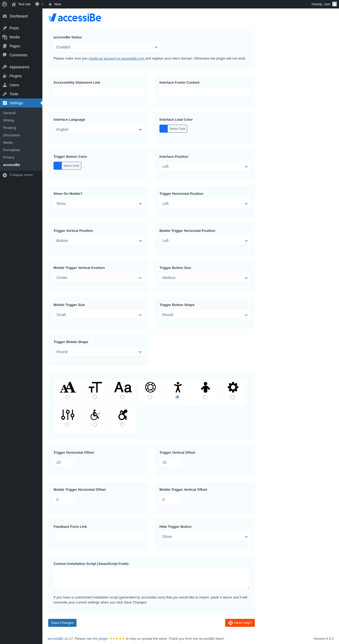The width and height of the screenshot is (339, 644).
Task: Click the Appearance paintbrush icon
Action: tap(5, 67)
